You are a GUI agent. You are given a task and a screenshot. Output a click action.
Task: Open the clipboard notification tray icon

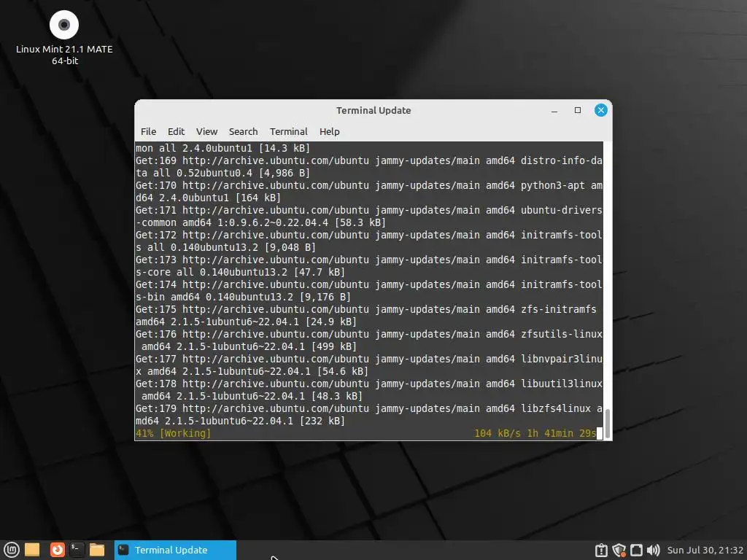pos(601,551)
